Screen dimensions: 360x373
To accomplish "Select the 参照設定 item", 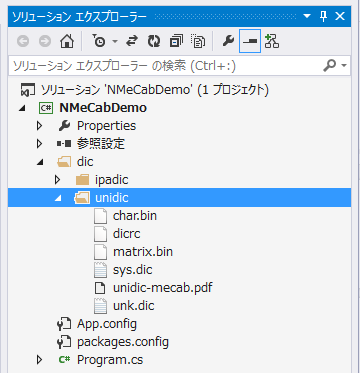I will 101,144.
